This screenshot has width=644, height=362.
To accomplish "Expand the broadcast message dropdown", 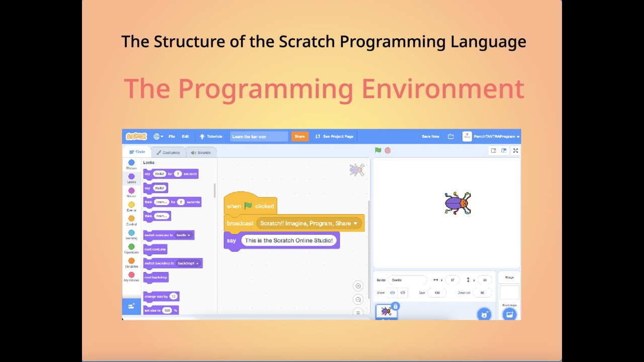I will tap(355, 223).
